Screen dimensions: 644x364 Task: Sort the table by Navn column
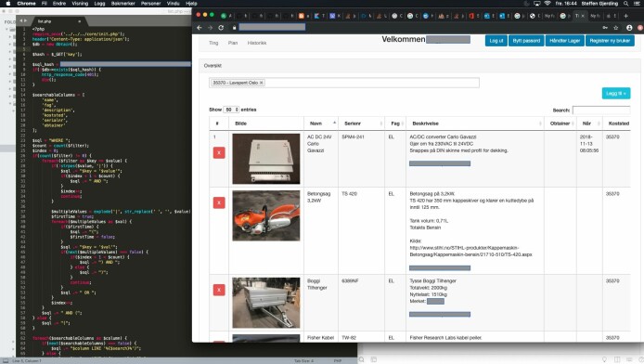pyautogui.click(x=321, y=123)
